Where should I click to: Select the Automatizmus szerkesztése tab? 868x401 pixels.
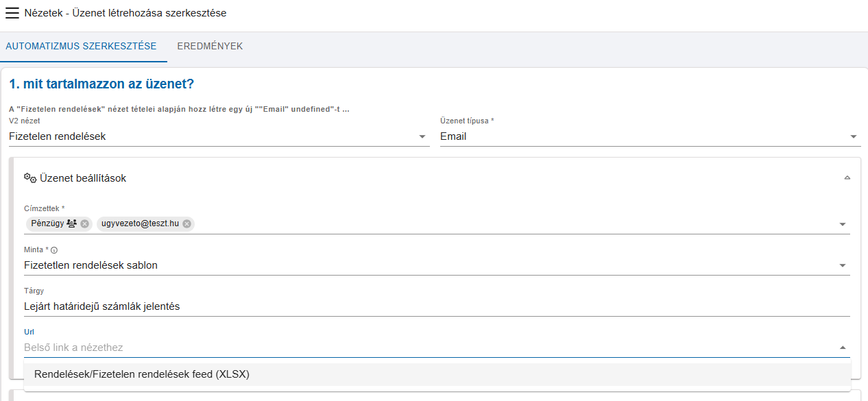pyautogui.click(x=81, y=47)
